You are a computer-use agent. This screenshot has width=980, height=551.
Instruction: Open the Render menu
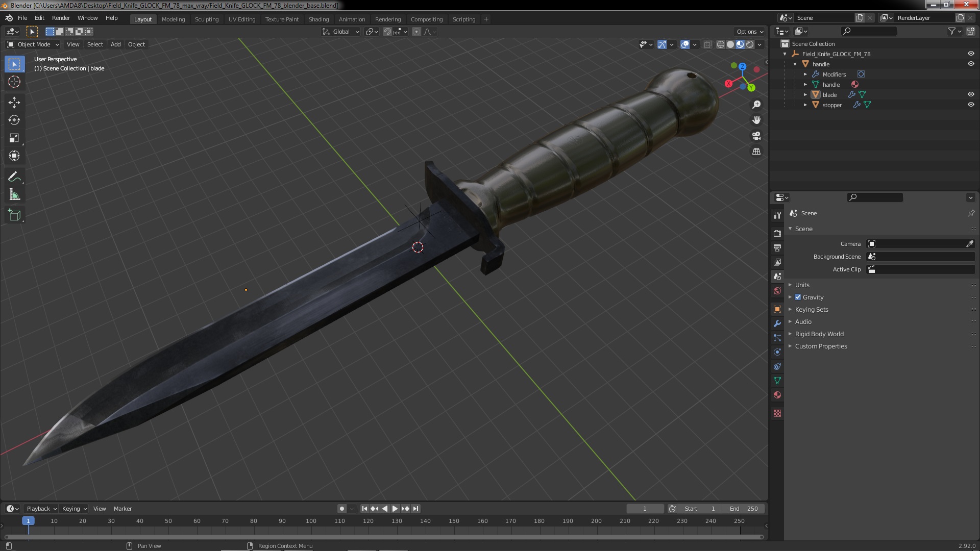(61, 18)
